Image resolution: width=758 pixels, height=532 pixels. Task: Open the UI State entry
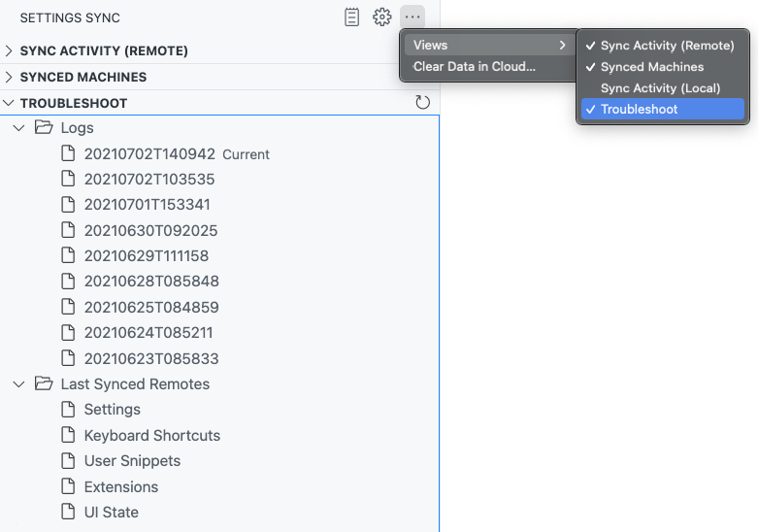111,513
